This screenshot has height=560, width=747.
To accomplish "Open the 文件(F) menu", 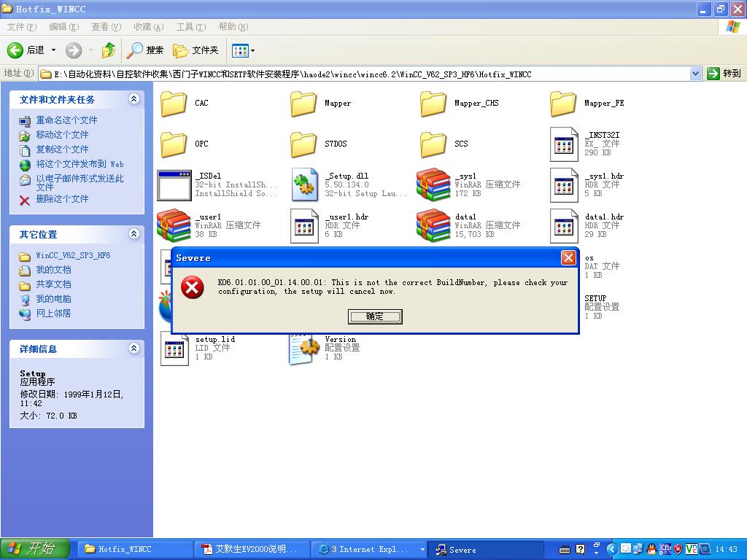I will click(21, 27).
